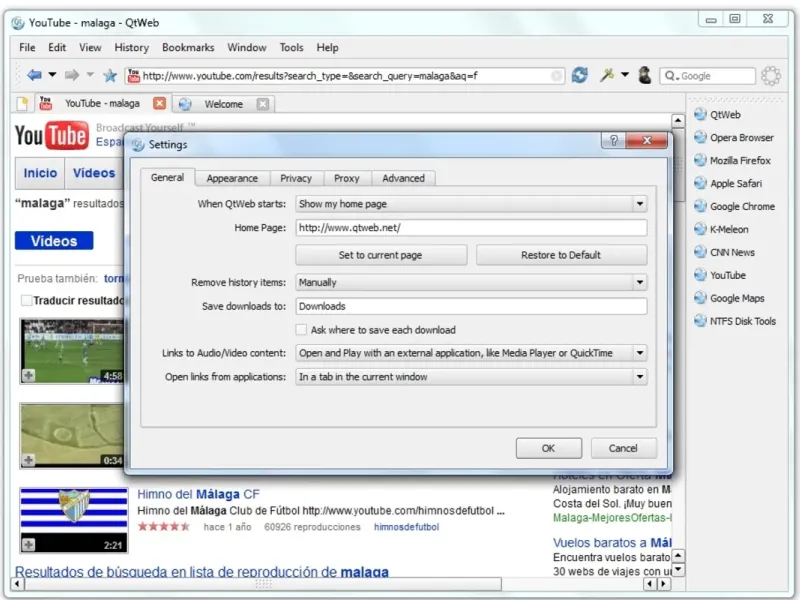Open Google Chrome sidebar bookmark
This screenshot has width=800, height=600.
coord(735,207)
